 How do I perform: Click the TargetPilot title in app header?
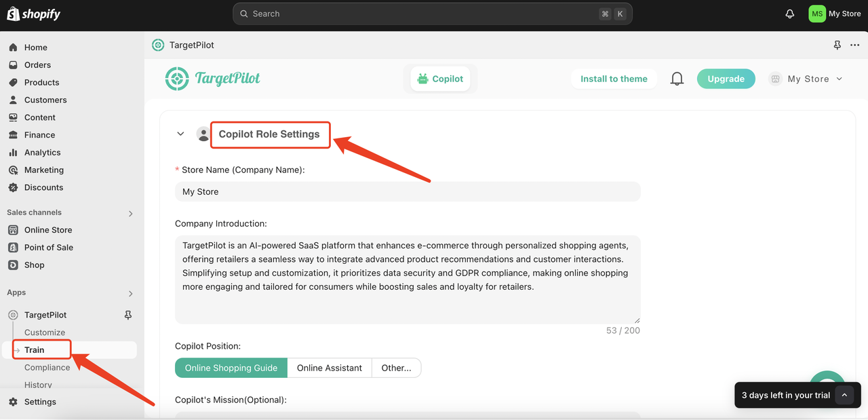(x=192, y=45)
